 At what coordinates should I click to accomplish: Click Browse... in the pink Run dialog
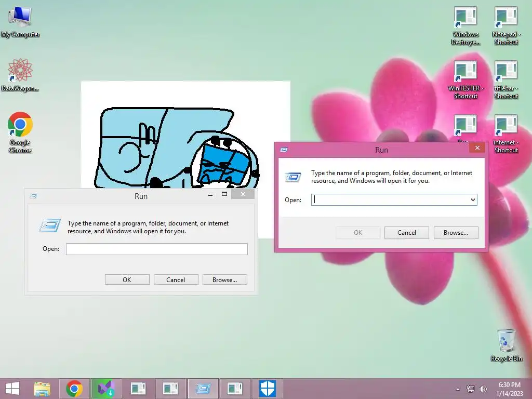[456, 233]
